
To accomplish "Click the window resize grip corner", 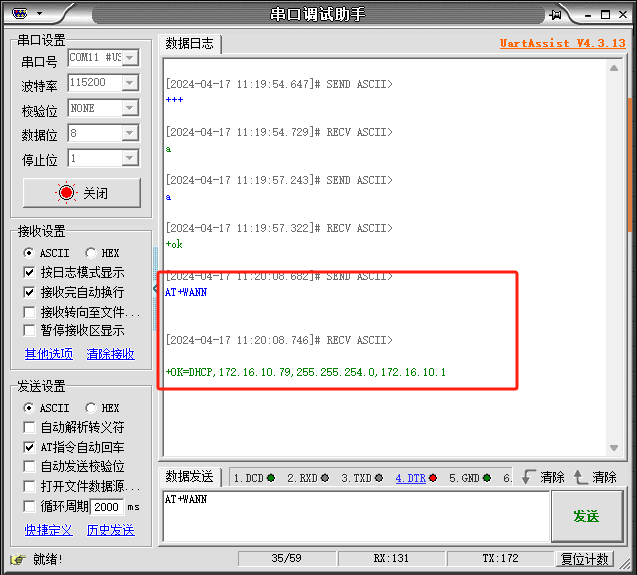I will 625,564.
